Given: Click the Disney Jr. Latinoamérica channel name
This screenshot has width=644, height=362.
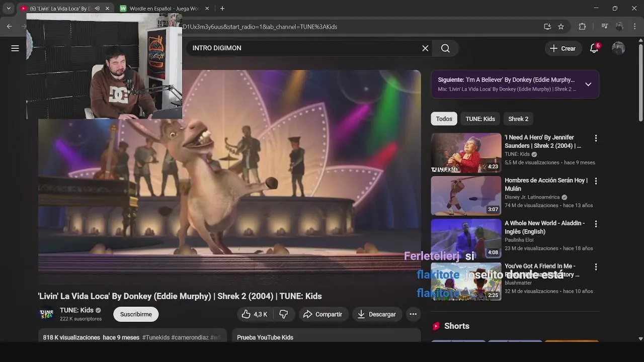Looking at the screenshot, I should (532, 197).
